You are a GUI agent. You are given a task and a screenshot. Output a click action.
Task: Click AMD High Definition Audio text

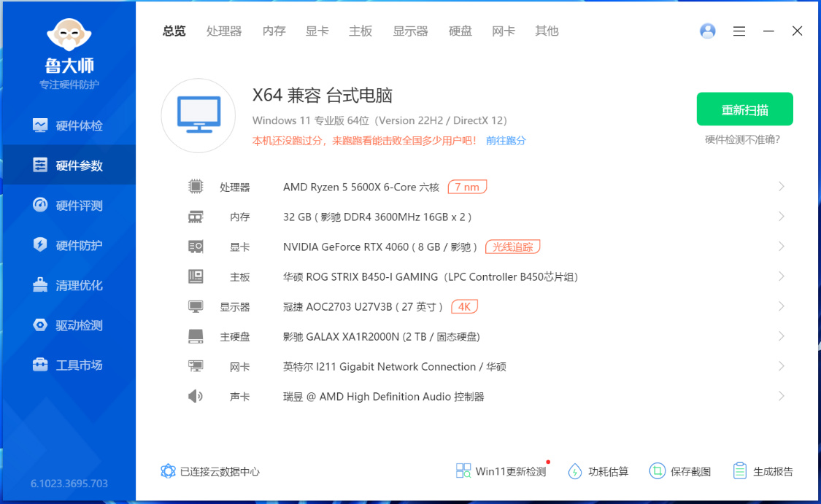click(383, 396)
